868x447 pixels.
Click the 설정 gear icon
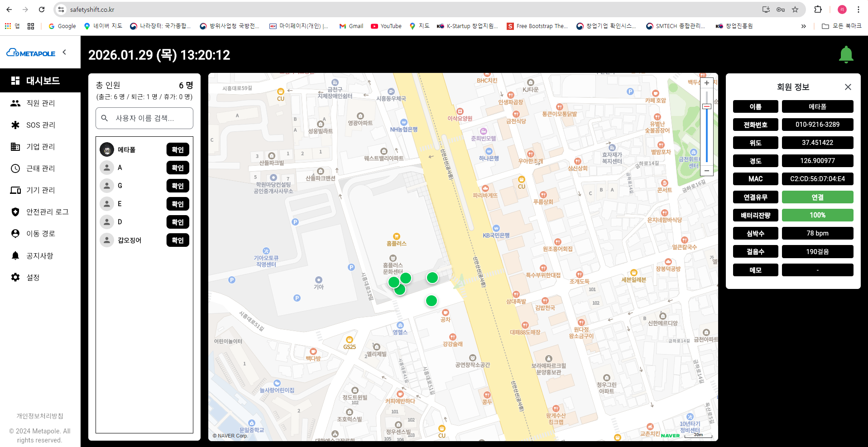click(x=15, y=277)
